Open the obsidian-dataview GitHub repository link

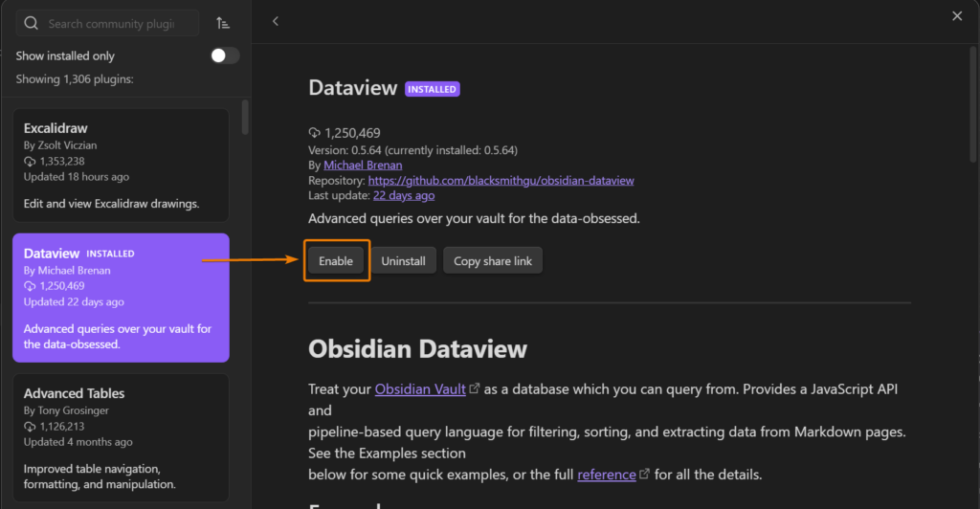pyautogui.click(x=501, y=180)
